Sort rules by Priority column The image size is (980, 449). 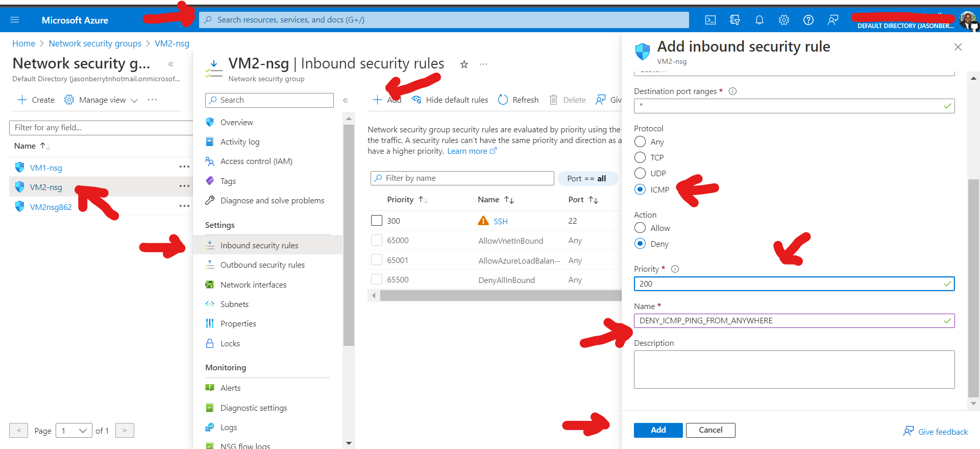point(407,200)
